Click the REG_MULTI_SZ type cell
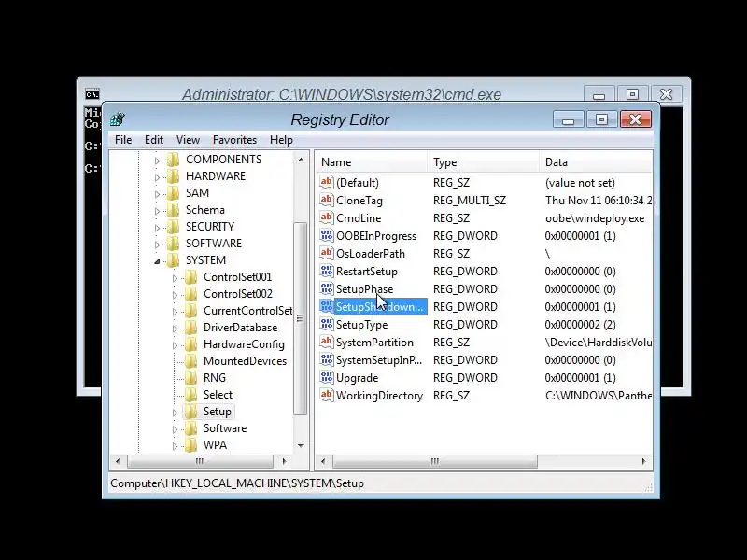This screenshot has width=747, height=560. tap(470, 201)
